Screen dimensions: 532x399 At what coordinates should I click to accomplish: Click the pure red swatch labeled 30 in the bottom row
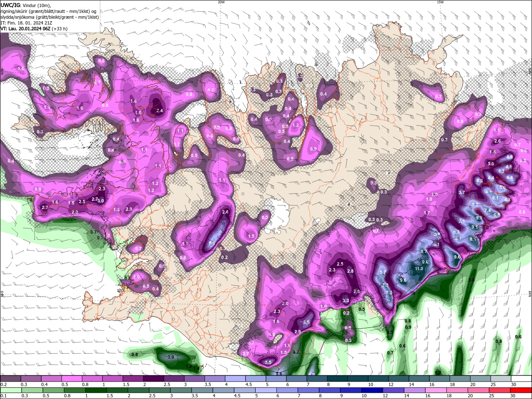521,390
